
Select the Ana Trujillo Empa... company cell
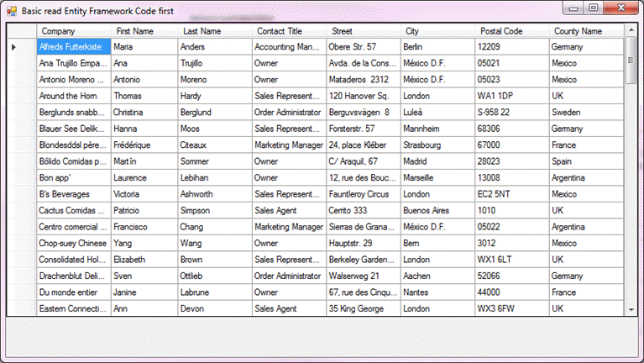(x=74, y=63)
